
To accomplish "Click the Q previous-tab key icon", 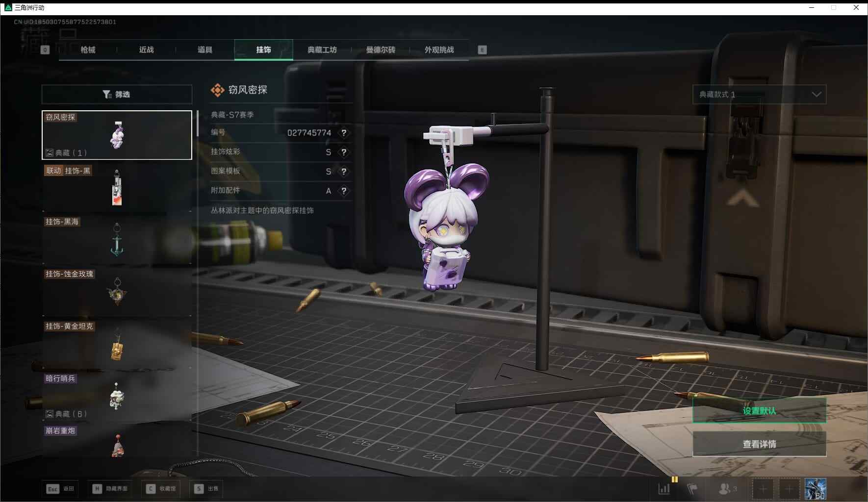I will pyautogui.click(x=45, y=50).
